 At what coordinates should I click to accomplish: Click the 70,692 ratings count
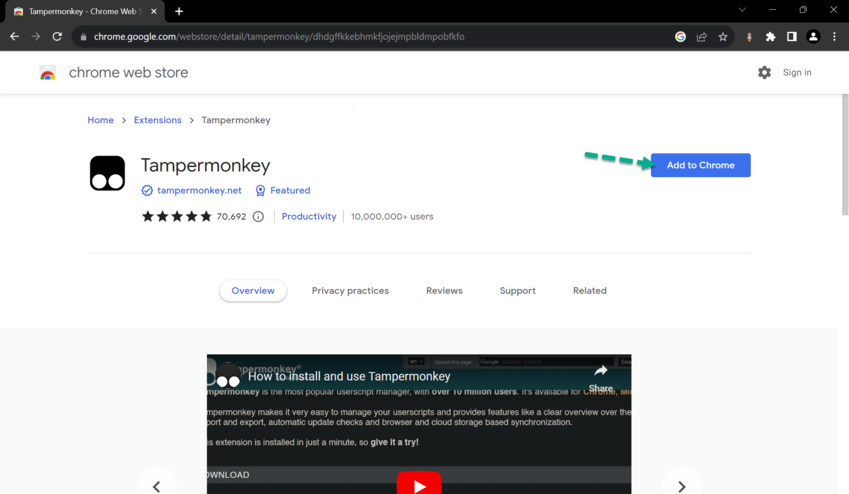click(x=231, y=217)
